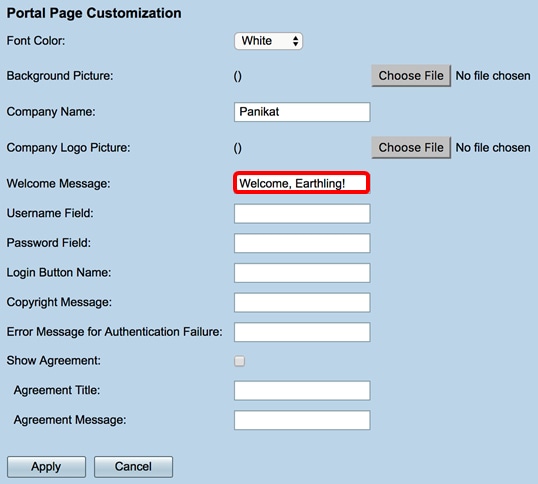Select the 'Company Logo Picture:' label
538x484 pixels.
tap(68, 148)
